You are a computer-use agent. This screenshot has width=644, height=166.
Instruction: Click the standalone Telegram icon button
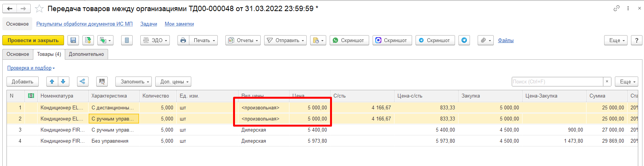tap(464, 40)
